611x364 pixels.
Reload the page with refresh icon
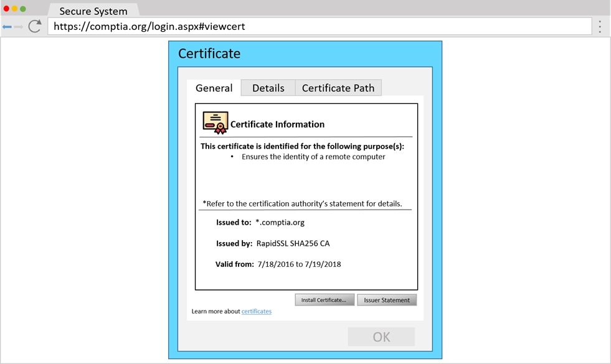pos(35,26)
